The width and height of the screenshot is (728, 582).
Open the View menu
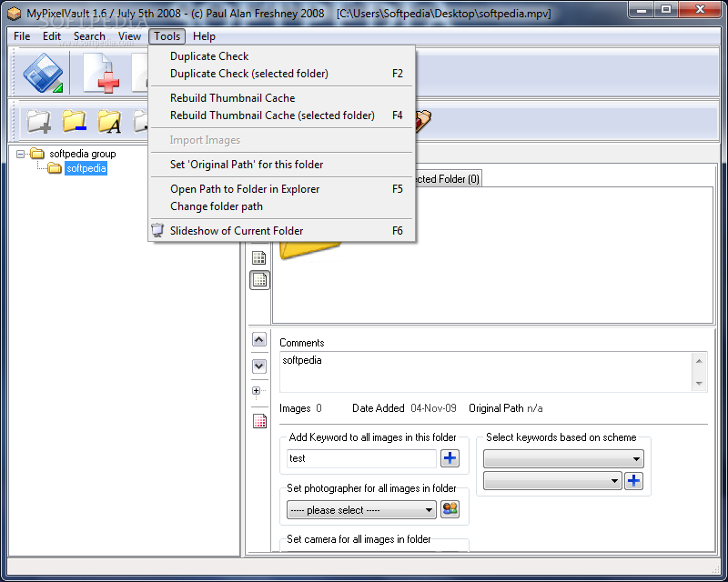[129, 36]
